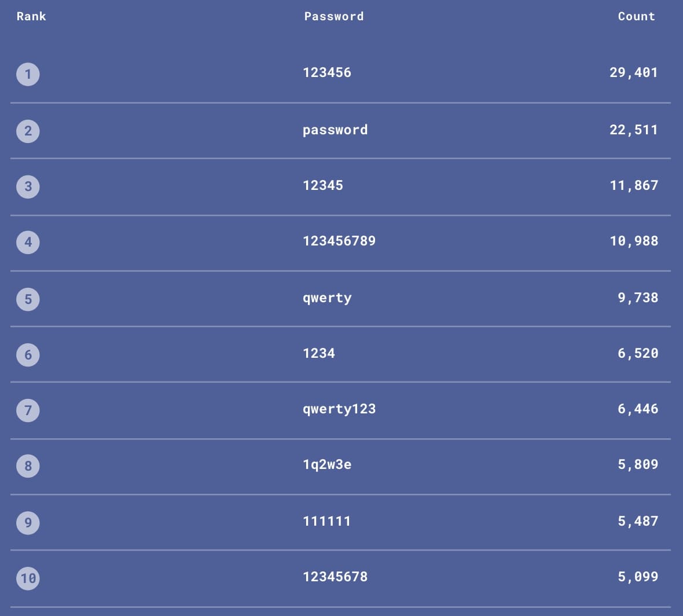The width and height of the screenshot is (683, 616).
Task: Select the qwerty password text
Action: (327, 298)
